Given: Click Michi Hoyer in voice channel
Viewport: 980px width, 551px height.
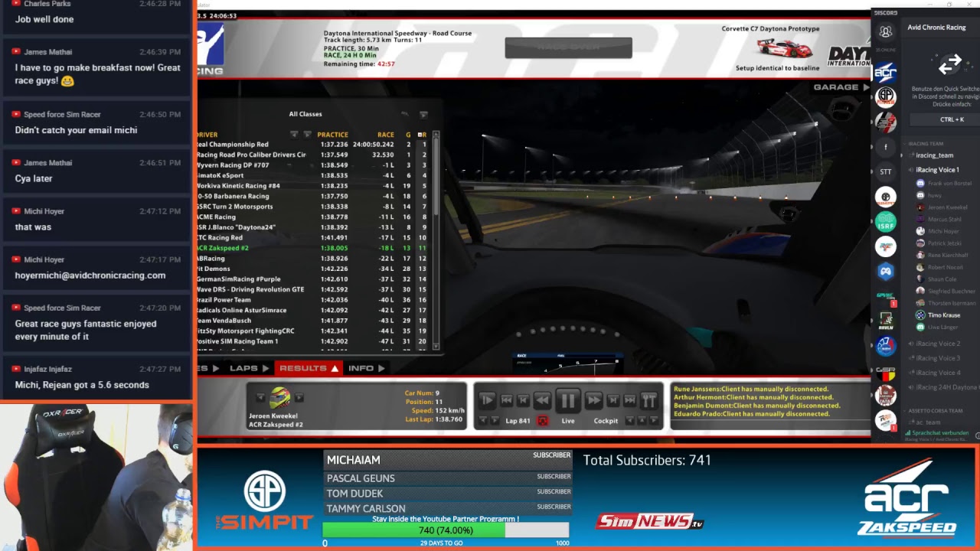Looking at the screenshot, I should click(x=943, y=231).
